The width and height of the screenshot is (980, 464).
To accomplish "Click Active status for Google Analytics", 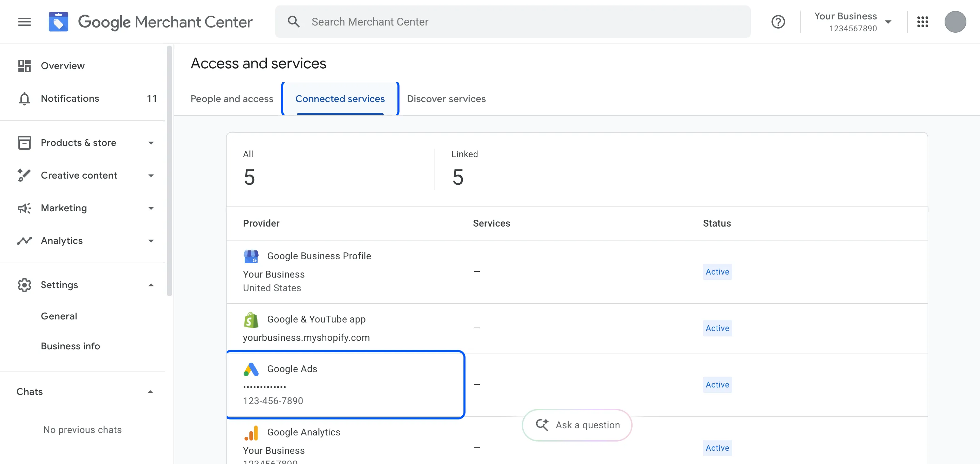I will tap(717, 448).
